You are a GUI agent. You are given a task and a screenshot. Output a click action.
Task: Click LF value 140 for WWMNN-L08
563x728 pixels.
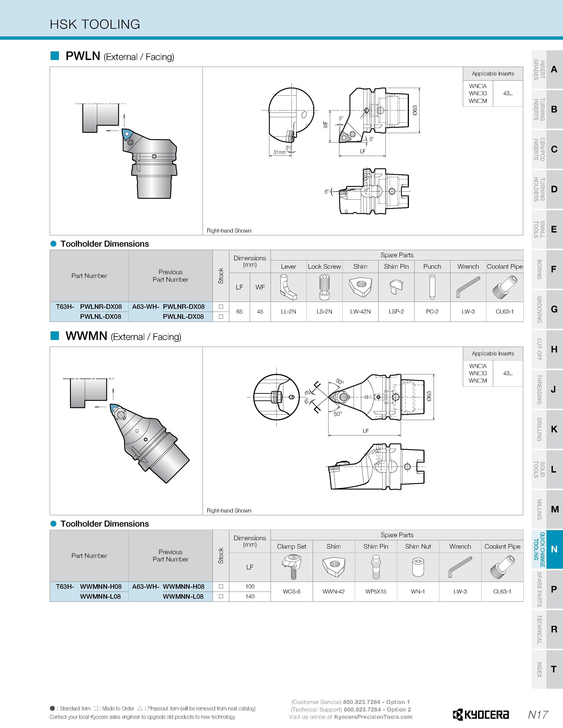250,596
